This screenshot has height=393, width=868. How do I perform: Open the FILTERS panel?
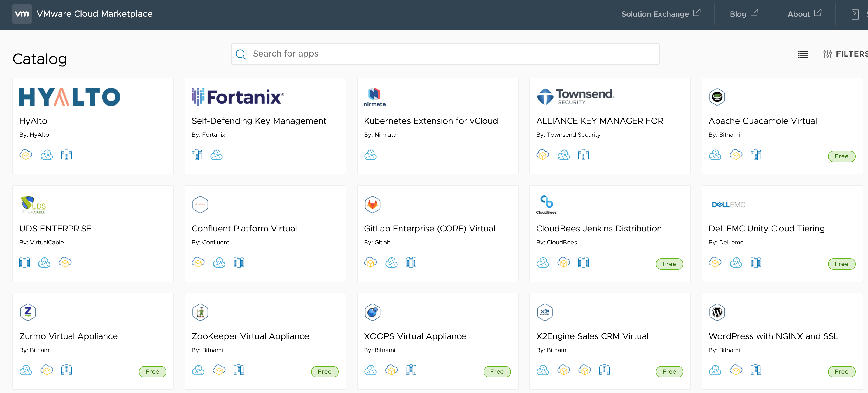845,54
